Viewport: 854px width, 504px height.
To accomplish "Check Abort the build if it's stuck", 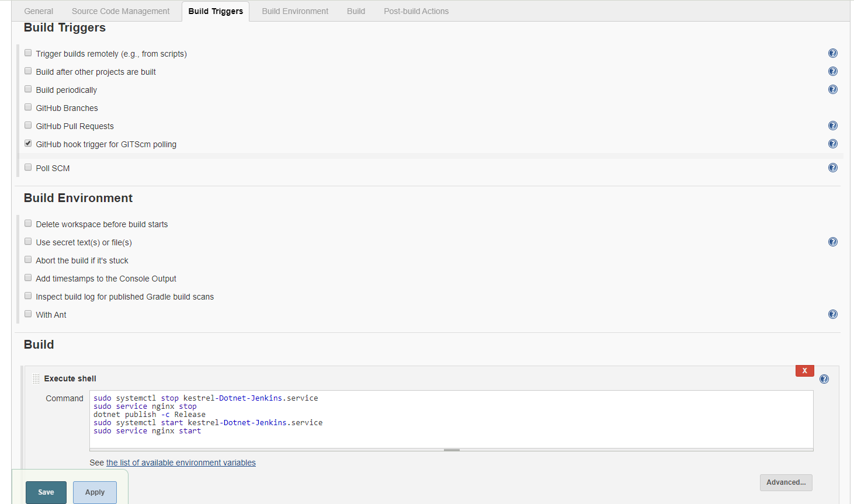I will click(28, 259).
